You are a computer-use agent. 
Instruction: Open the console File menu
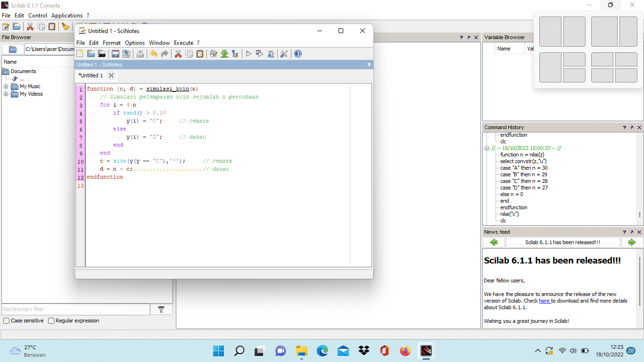point(6,16)
